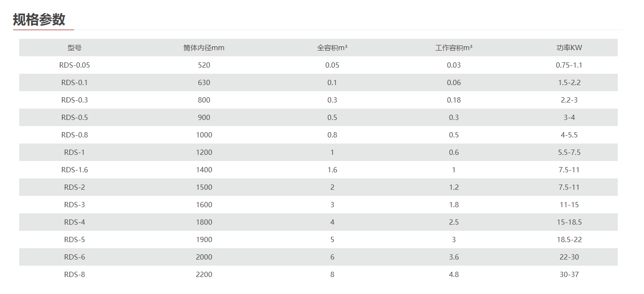
Task: Select power value 30-37
Action: click(x=569, y=274)
